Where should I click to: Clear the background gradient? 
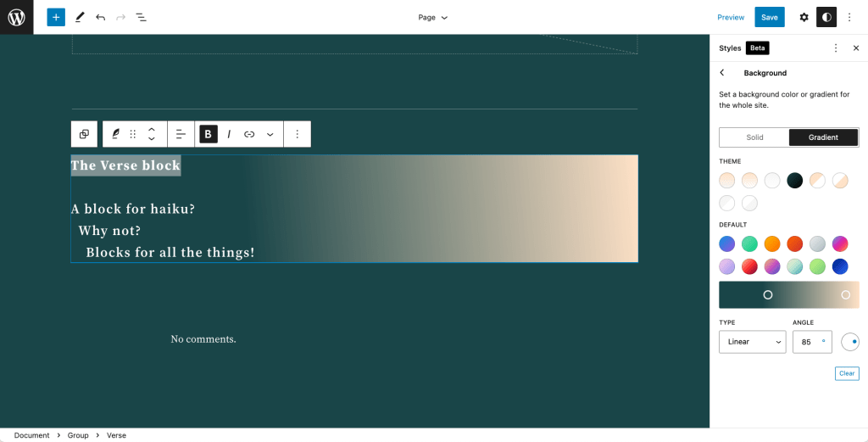point(847,373)
